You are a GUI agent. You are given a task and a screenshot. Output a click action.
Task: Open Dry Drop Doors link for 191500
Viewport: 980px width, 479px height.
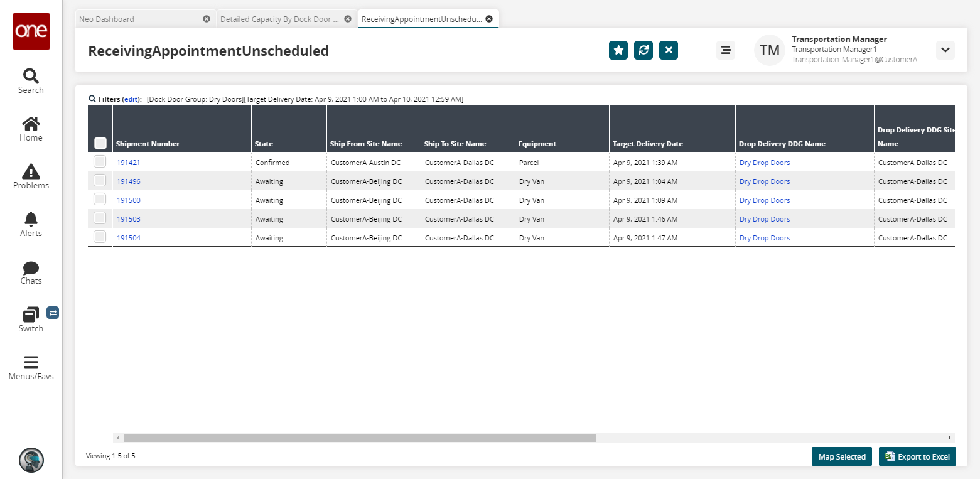[765, 200]
